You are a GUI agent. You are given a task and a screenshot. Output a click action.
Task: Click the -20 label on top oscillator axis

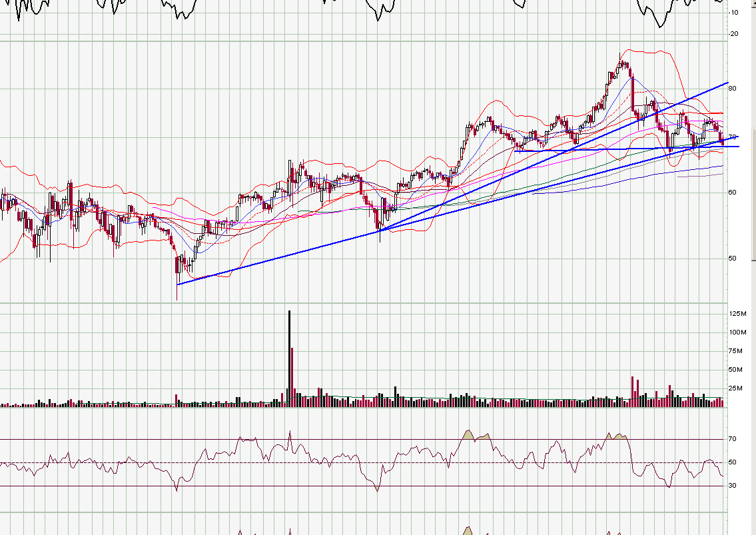734,34
